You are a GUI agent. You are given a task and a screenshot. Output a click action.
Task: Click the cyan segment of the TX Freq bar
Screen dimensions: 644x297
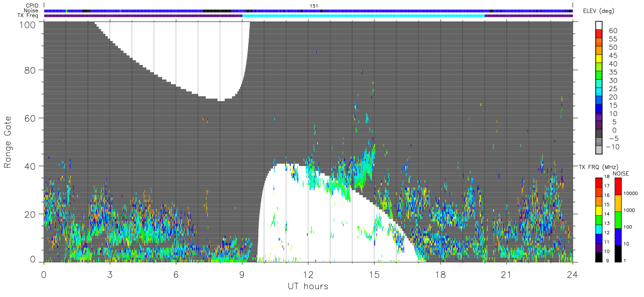[x=363, y=15]
